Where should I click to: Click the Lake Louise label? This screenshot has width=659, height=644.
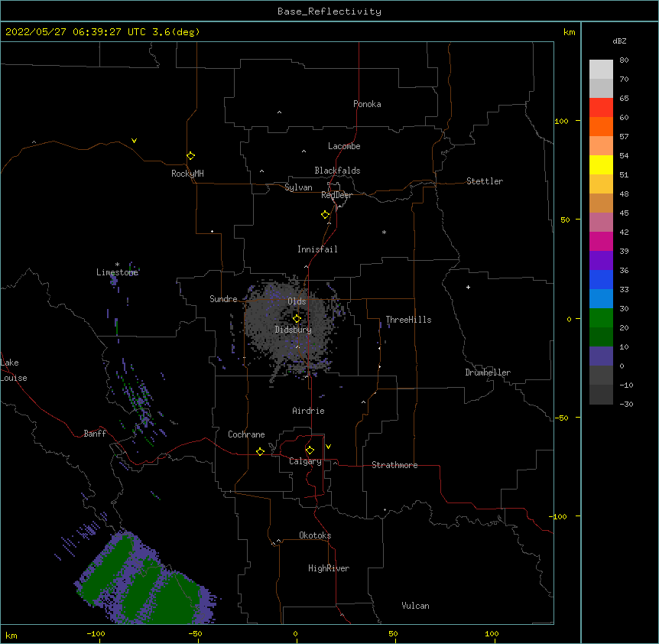pos(14,370)
